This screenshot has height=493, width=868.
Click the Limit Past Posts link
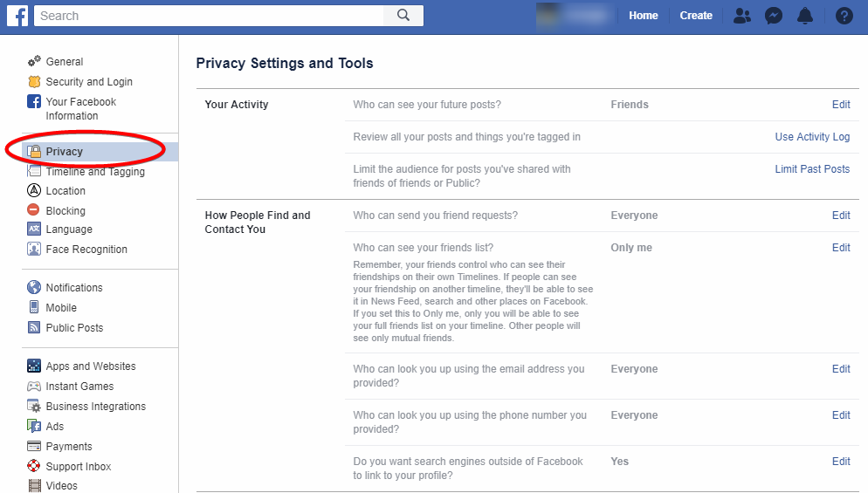point(812,169)
